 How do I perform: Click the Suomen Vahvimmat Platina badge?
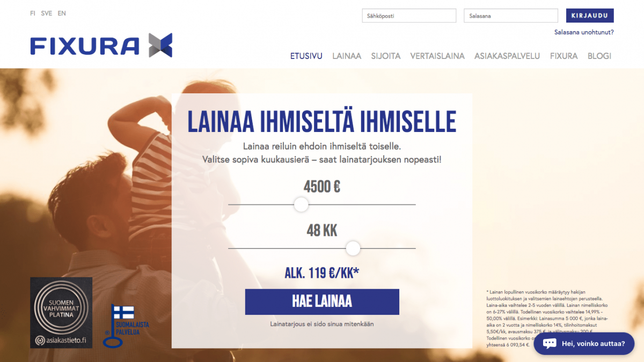61,313
